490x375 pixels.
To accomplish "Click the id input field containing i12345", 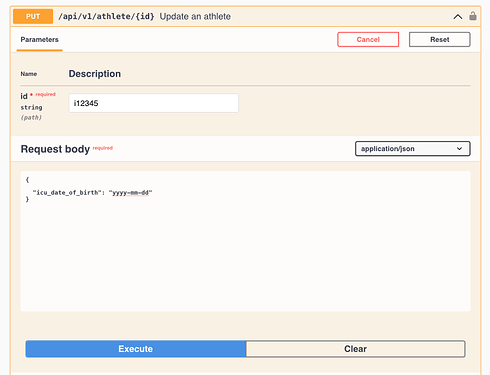I will (154, 103).
